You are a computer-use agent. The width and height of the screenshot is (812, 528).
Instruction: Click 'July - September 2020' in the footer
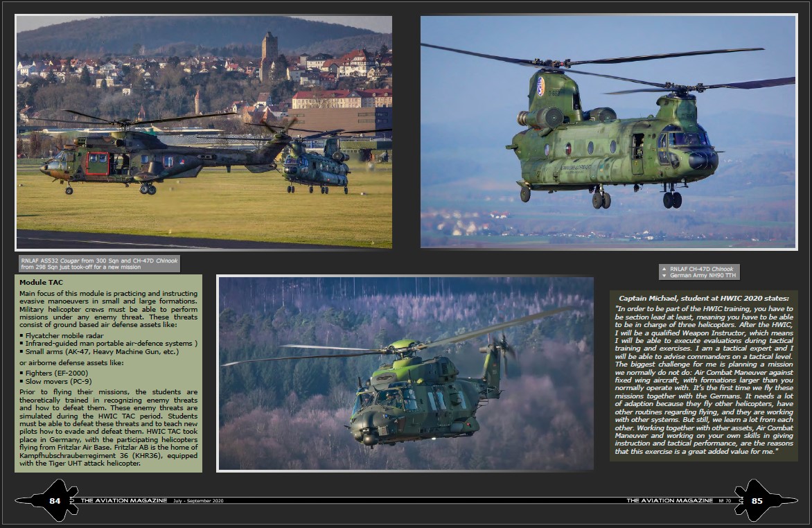point(198,500)
